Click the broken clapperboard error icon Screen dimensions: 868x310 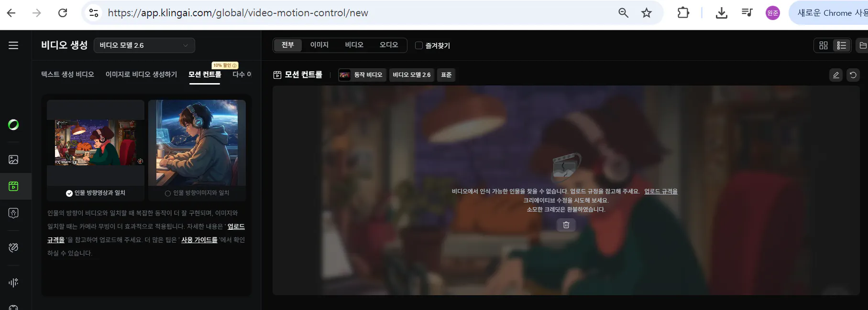tap(567, 166)
